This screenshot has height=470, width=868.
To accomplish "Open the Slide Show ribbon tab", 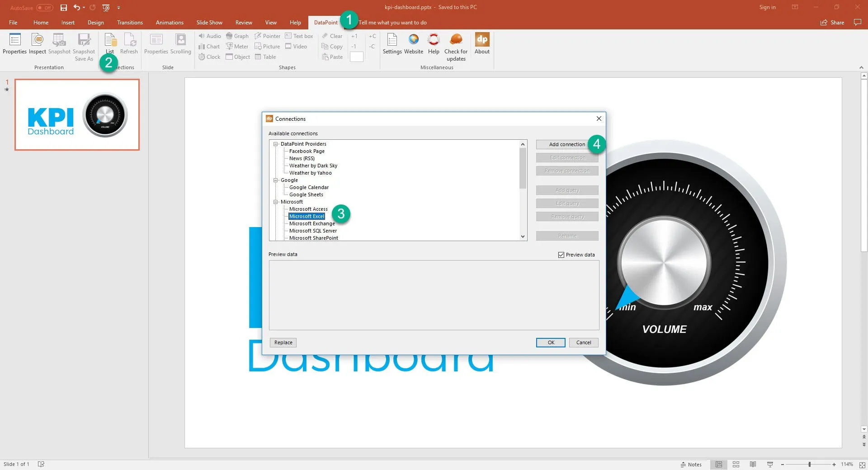I will click(209, 23).
